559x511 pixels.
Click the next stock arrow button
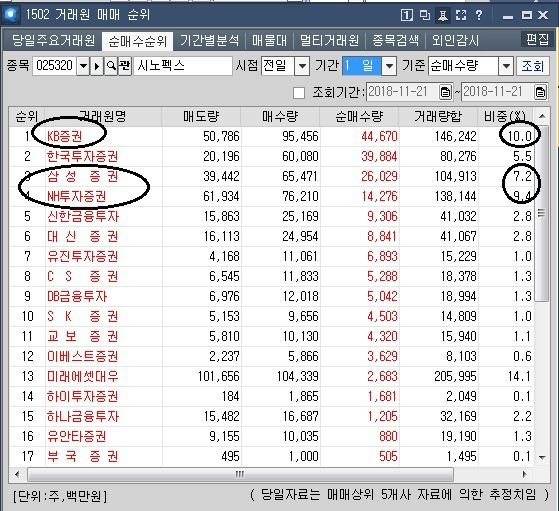point(97,66)
